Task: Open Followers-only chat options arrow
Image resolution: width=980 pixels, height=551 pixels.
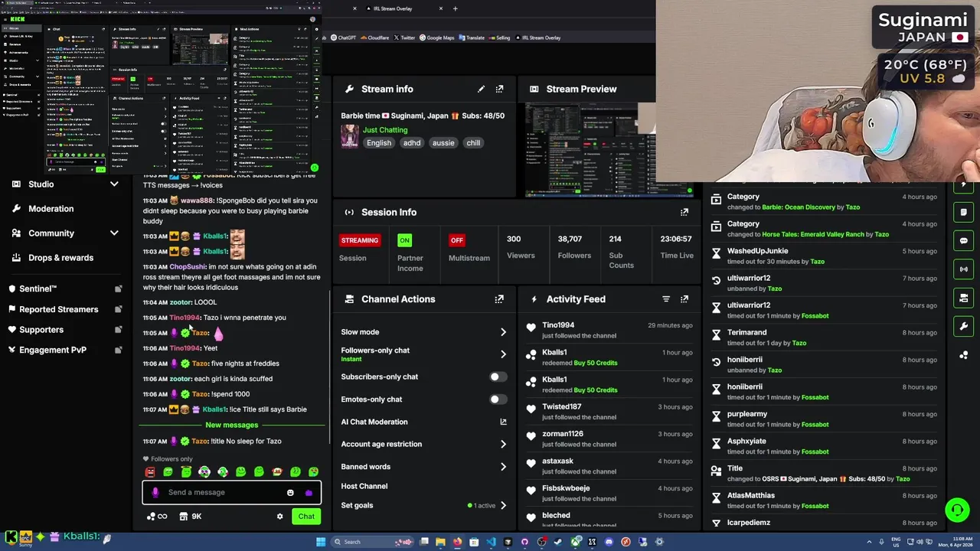Action: click(x=503, y=354)
